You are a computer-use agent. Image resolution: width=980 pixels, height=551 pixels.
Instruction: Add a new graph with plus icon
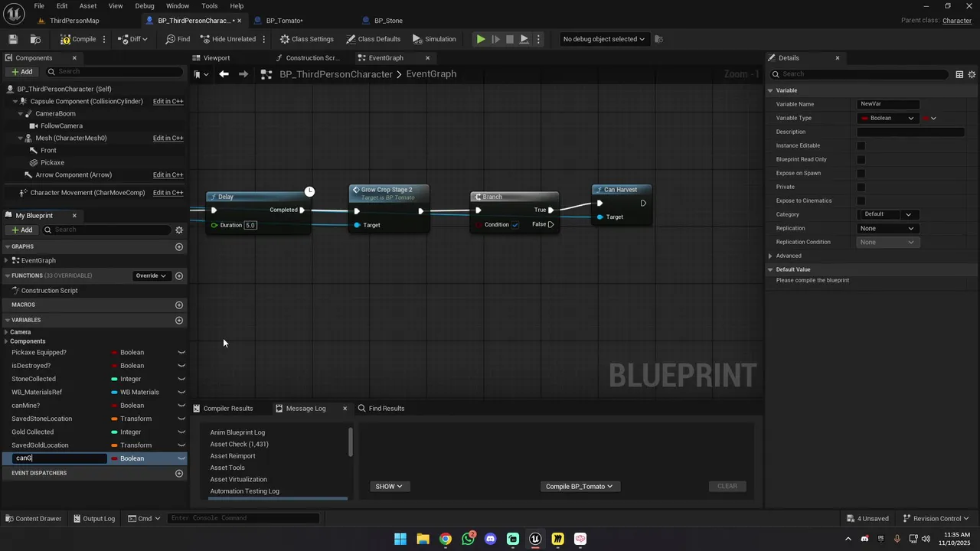click(x=179, y=247)
